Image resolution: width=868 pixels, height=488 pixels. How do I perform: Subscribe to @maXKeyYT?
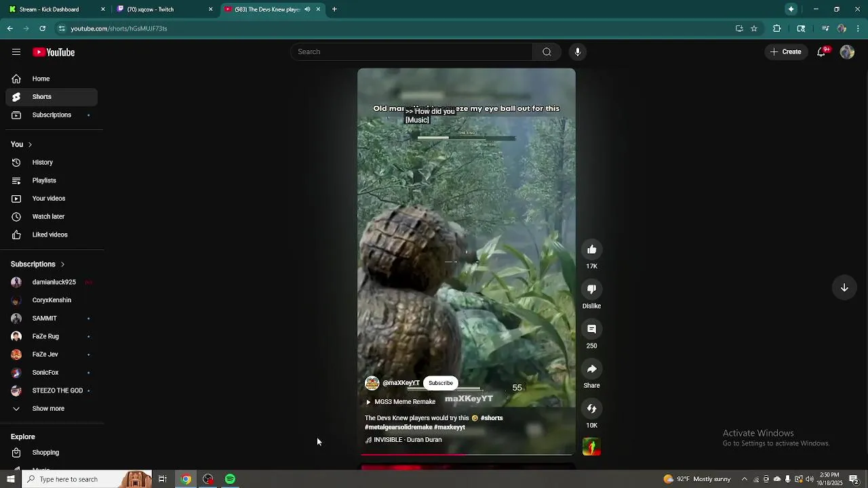441,383
